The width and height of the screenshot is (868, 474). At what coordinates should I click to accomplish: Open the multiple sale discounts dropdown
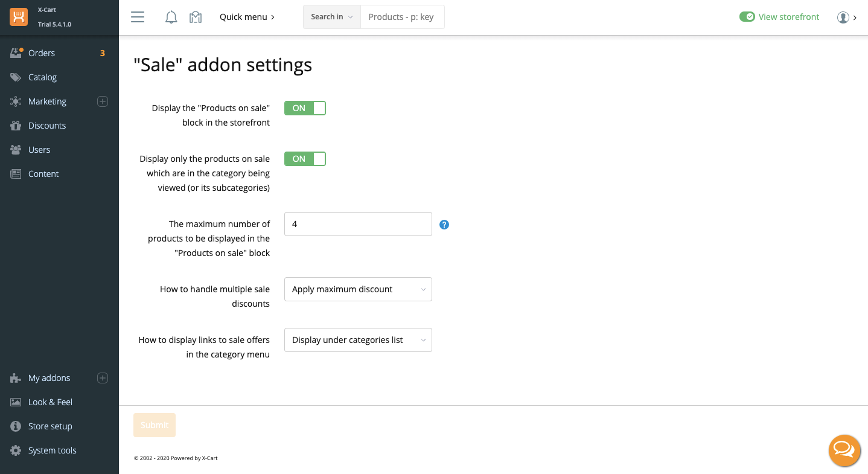point(358,289)
